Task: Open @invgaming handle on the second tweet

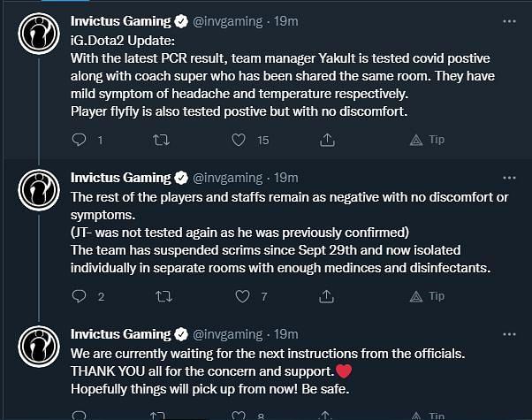Action: (227, 177)
